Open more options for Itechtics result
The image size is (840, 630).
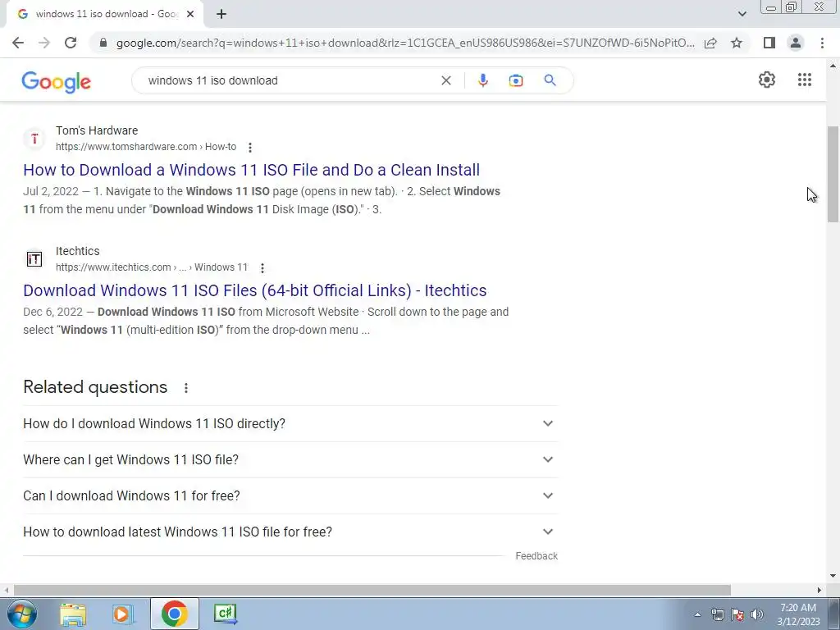(x=262, y=268)
